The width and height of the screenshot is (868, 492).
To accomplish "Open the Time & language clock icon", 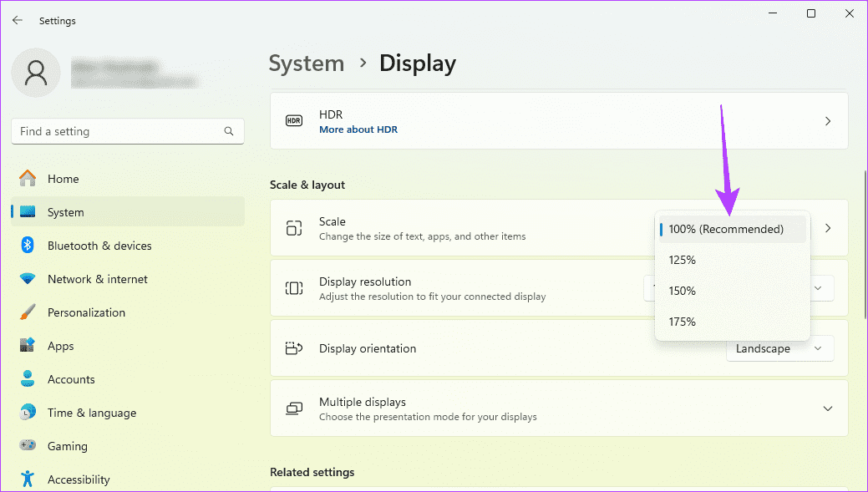I will (26, 412).
